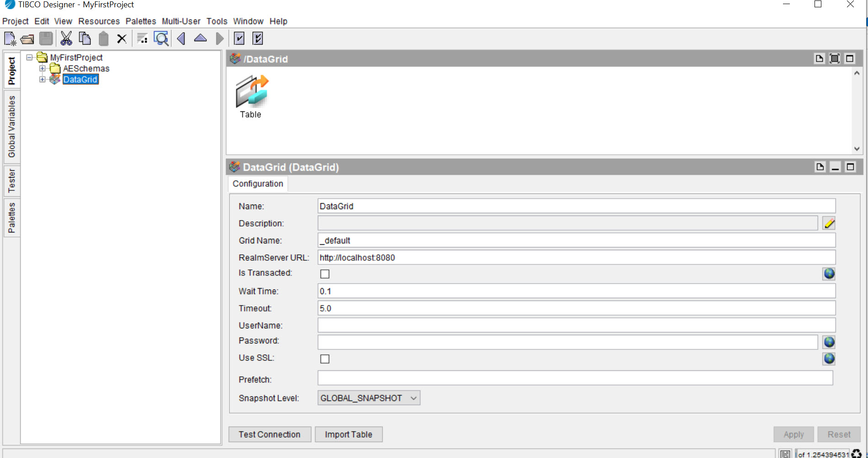This screenshot has height=458, width=868.
Task: Maximize the DataGrid (DataGrid) configuration panel
Action: pyautogui.click(x=850, y=167)
